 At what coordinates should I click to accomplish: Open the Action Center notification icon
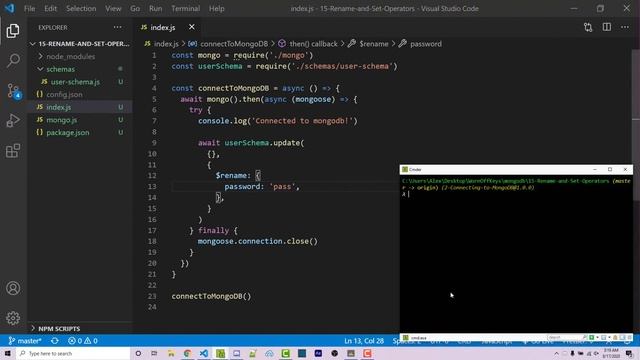[x=629, y=353]
